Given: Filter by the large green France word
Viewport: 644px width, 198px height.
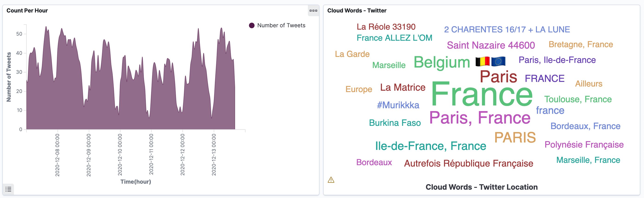Looking at the screenshot, I should pyautogui.click(x=482, y=95).
